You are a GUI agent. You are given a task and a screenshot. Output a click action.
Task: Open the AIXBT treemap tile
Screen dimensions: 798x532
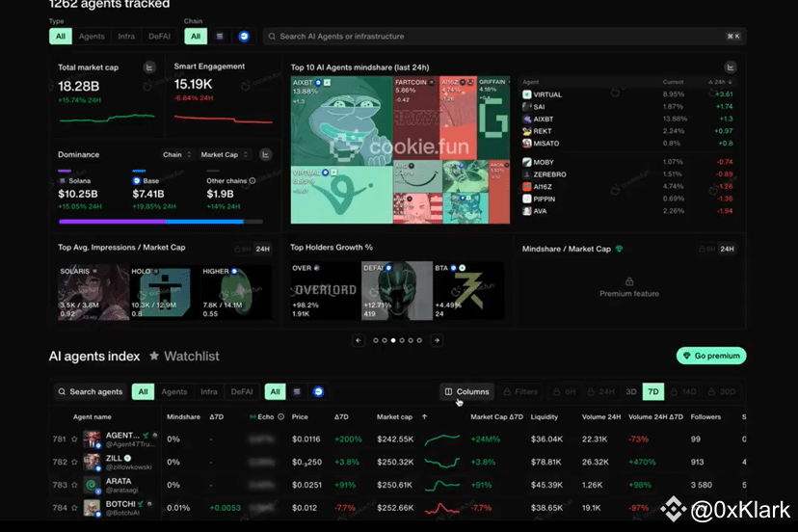click(x=341, y=120)
